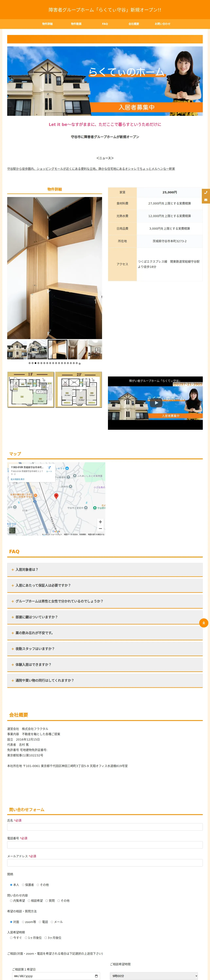This screenshot has height=980, width=210.
Task: Open the 1F floor plan image
Action: click(x=31, y=390)
